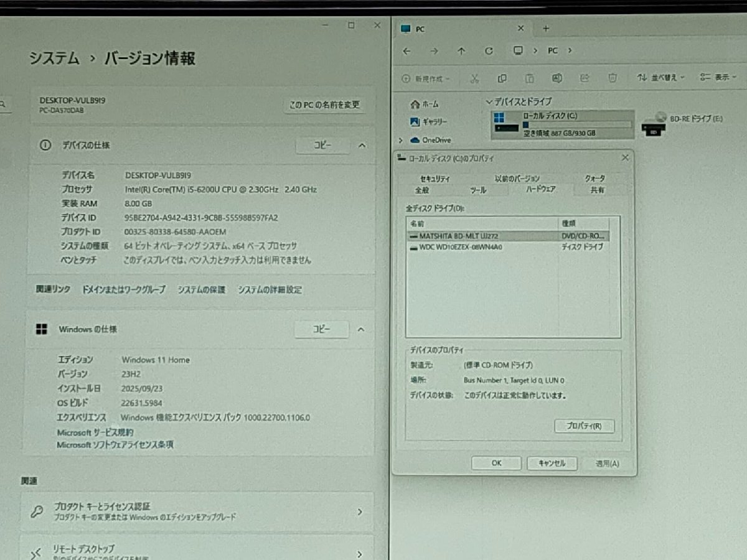The image size is (747, 560).
Task: Click Windows logo beside Windows の仕様
Action: (x=42, y=329)
